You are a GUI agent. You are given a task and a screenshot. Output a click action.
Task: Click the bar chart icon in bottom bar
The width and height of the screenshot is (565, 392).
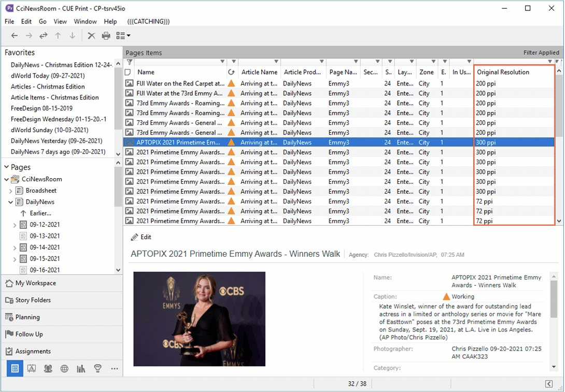tap(81, 369)
